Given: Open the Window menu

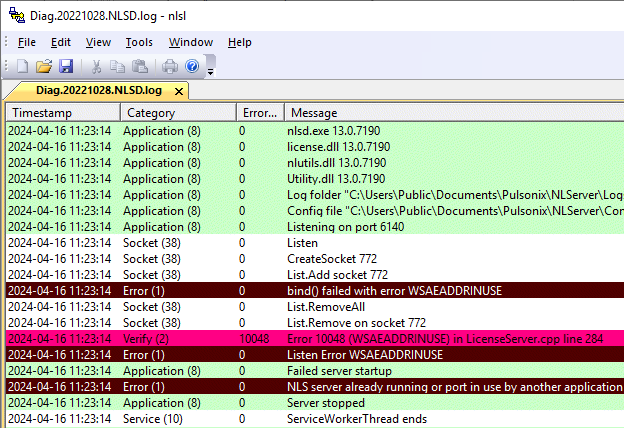Looking at the screenshot, I should click(x=190, y=42).
